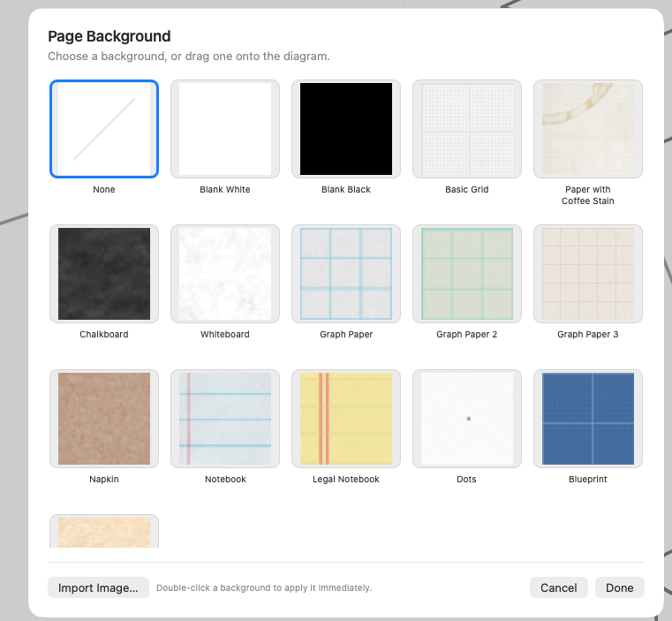
Task: Select the blue Graph Paper thumbnail
Action: click(346, 274)
